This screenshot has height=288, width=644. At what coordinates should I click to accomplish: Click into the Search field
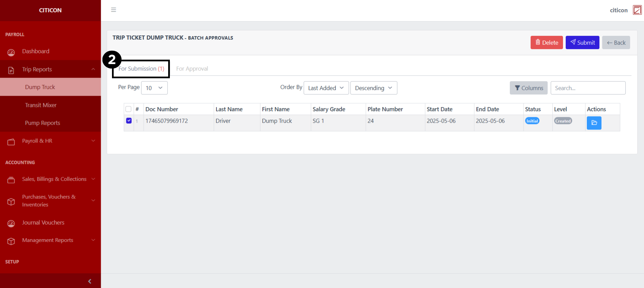[588, 88]
